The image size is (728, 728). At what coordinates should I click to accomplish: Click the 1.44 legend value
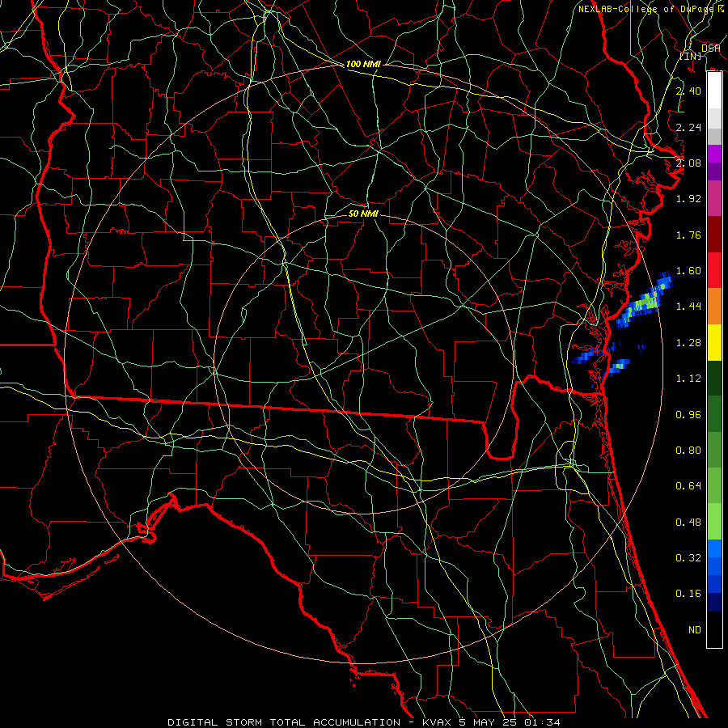click(688, 306)
